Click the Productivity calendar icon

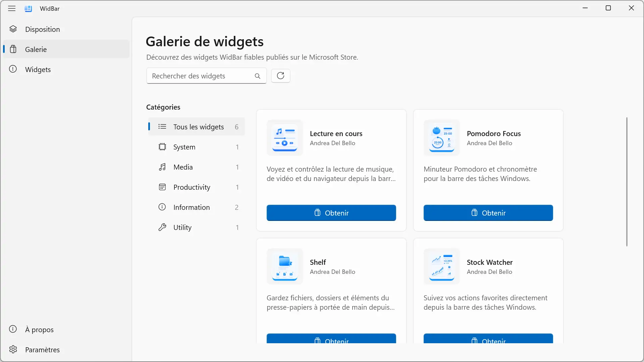(162, 187)
